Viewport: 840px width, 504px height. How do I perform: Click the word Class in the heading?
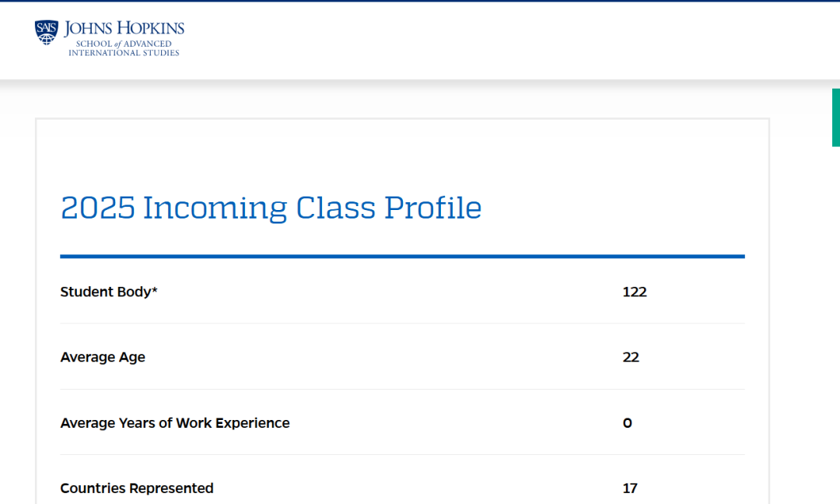[336, 208]
